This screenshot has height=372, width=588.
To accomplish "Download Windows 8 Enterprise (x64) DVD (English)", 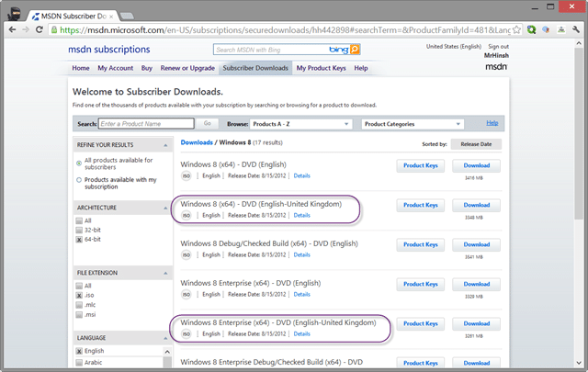I will (x=476, y=284).
